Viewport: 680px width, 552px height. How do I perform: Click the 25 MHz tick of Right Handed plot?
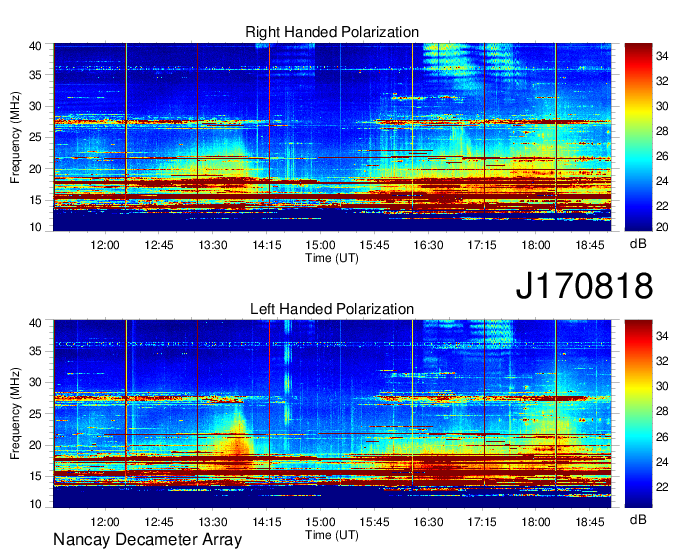(35, 137)
